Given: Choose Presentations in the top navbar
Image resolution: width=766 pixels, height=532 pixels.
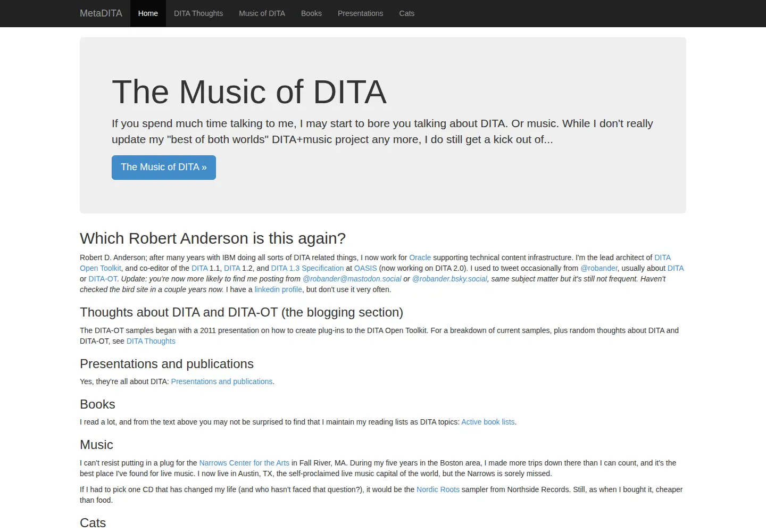Looking at the screenshot, I should [x=360, y=13].
